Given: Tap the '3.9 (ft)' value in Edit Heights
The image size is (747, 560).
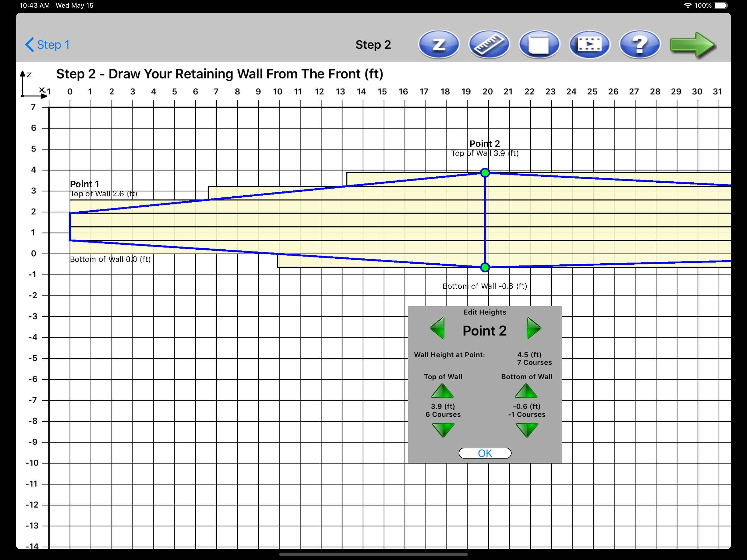Looking at the screenshot, I should click(443, 406).
